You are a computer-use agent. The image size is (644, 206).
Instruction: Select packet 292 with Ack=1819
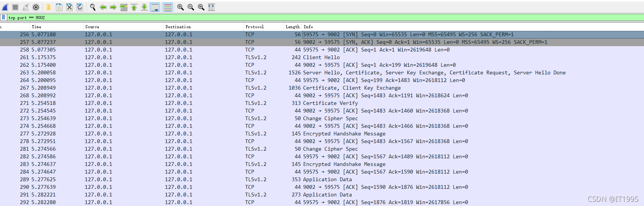point(322,202)
